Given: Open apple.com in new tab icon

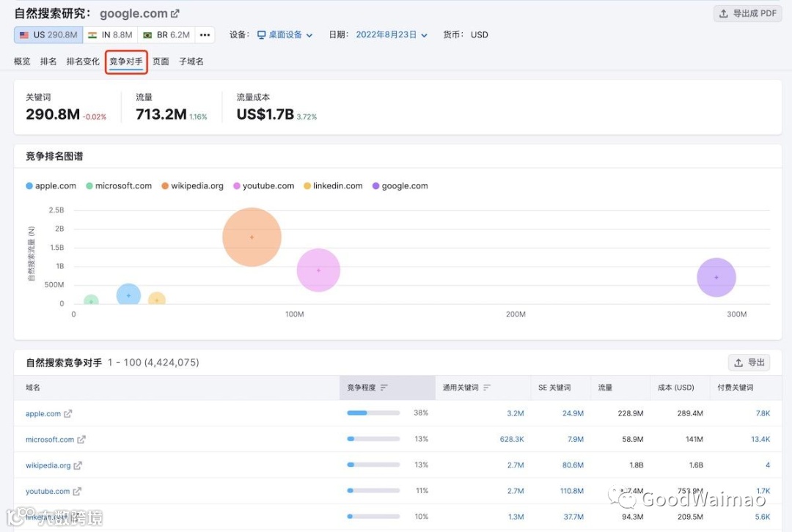Looking at the screenshot, I should pyautogui.click(x=67, y=413).
